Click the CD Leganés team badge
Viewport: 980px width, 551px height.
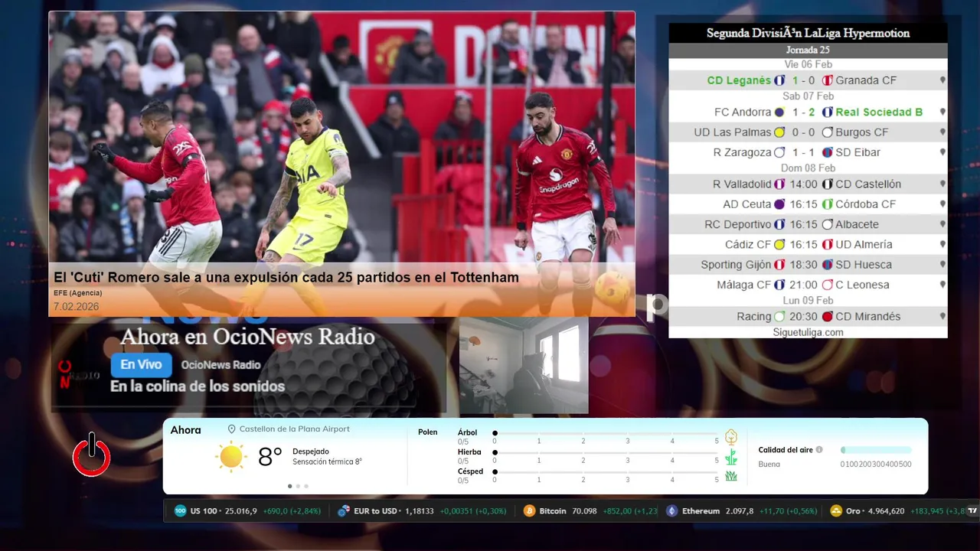(x=779, y=80)
